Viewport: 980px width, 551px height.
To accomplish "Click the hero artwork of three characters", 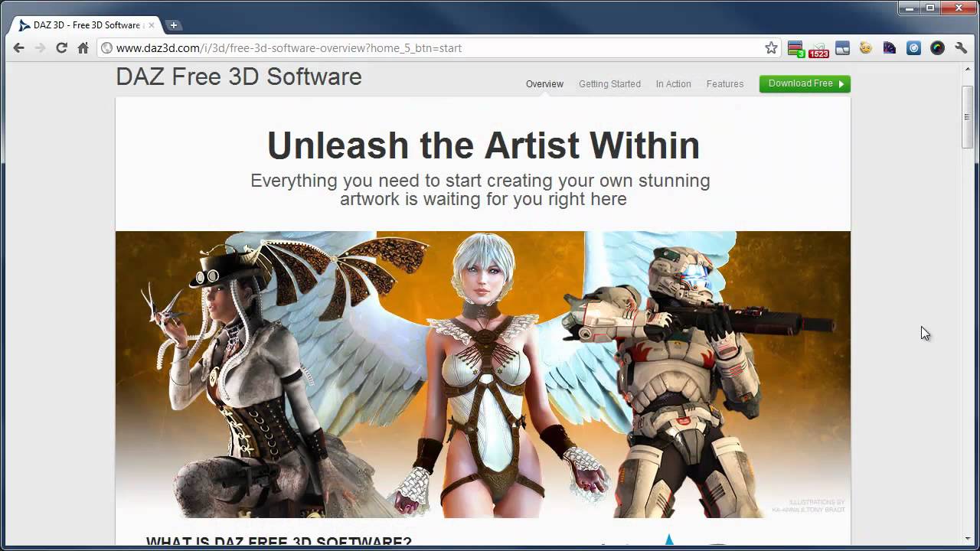I will tap(483, 374).
